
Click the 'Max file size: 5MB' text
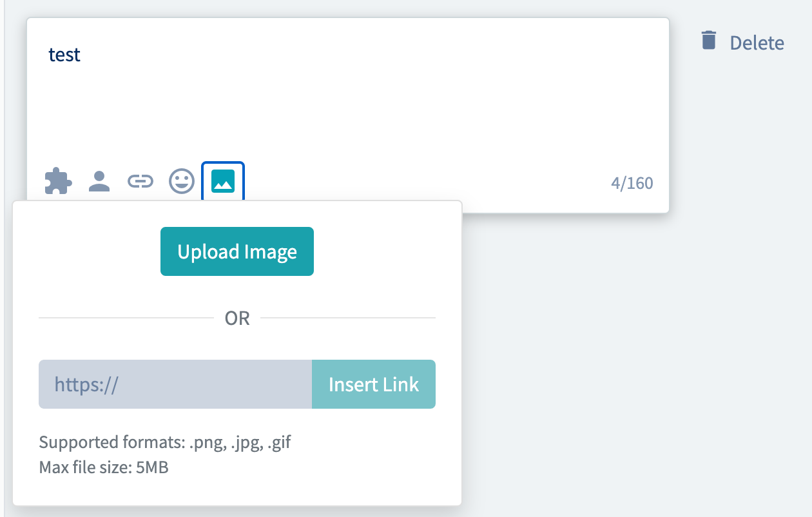[x=104, y=467]
